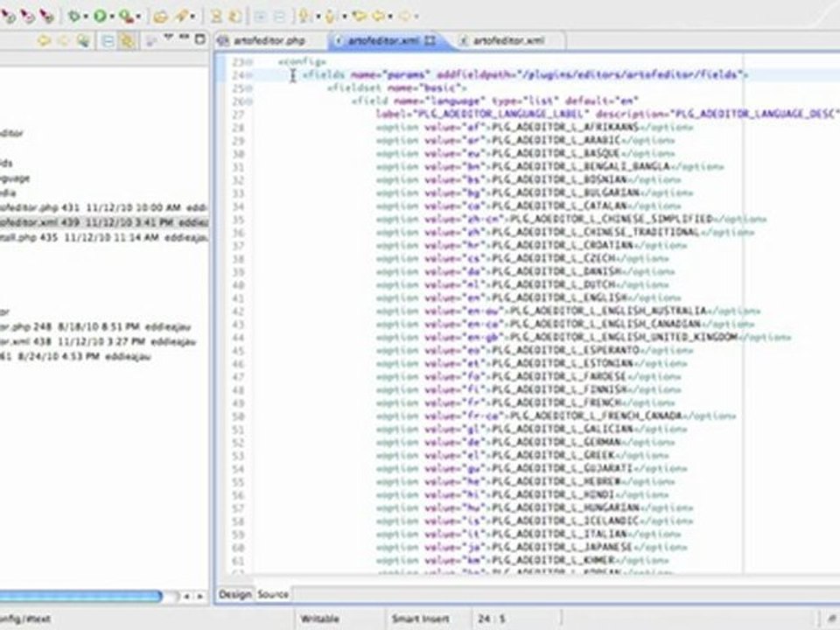Select the artofeditor.php 431 file row
840x630 pixels.
coord(104,207)
